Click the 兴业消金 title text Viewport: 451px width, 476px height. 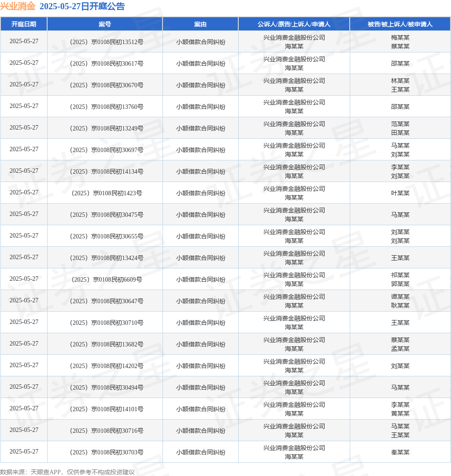coord(18,6)
